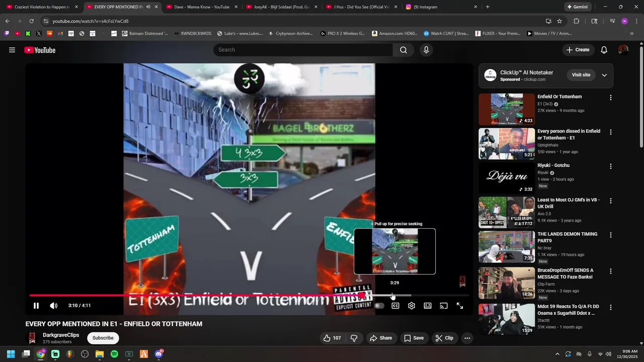Open a new browser tab with plus
The image size is (644, 362).
(x=488, y=7)
